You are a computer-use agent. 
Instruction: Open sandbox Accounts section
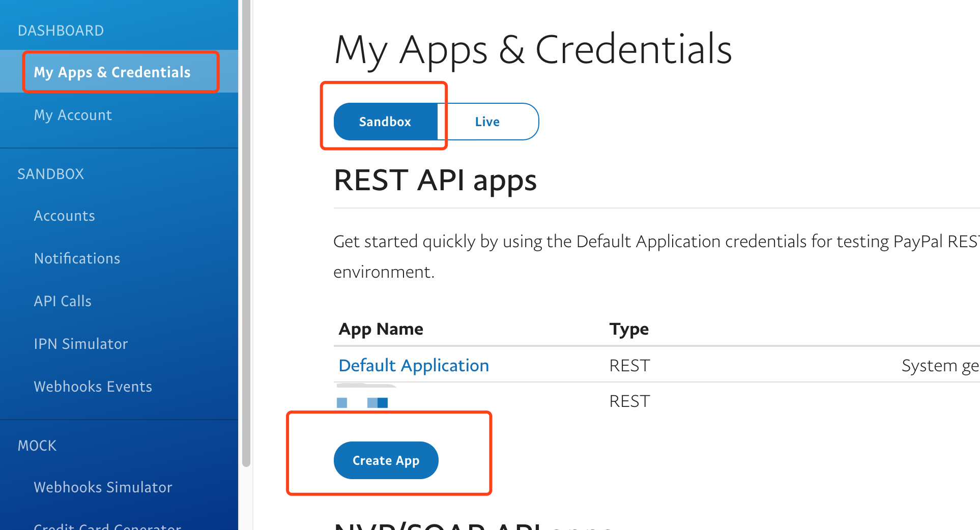point(65,216)
